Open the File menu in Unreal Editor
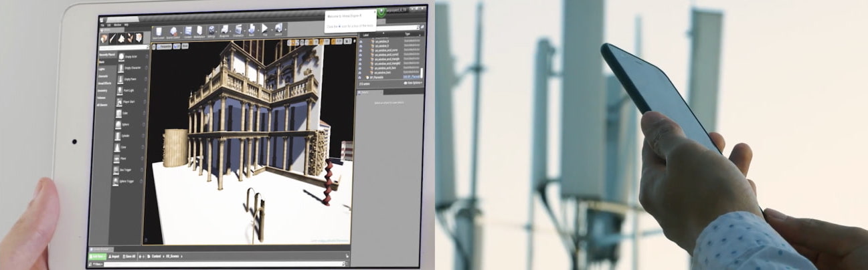 point(102,25)
